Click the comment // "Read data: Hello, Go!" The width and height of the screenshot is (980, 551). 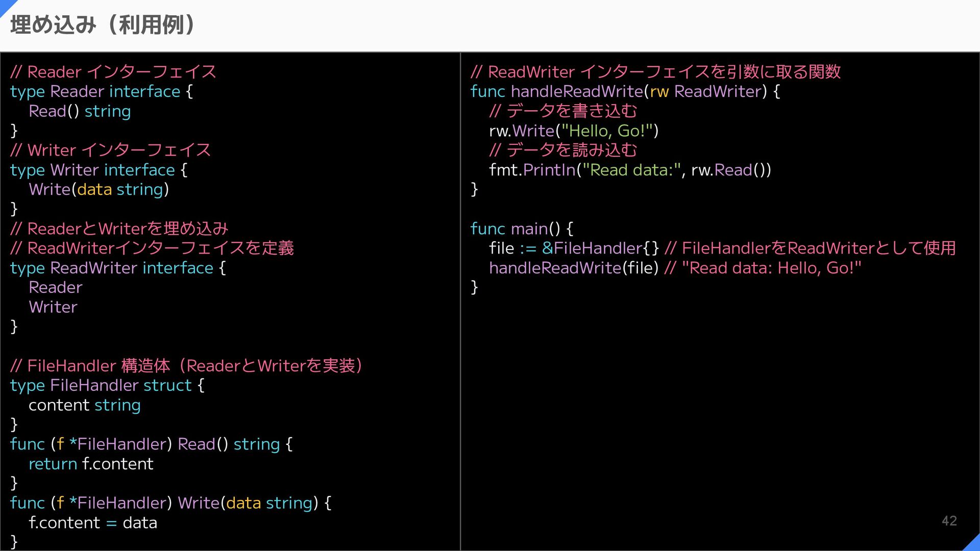(763, 268)
